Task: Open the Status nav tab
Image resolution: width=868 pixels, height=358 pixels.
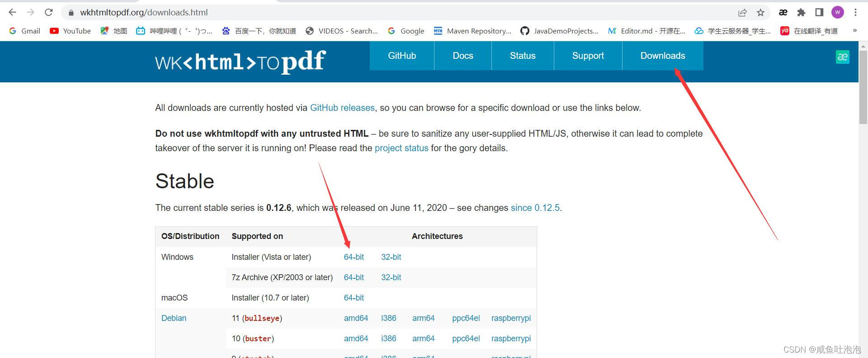Action: click(523, 56)
